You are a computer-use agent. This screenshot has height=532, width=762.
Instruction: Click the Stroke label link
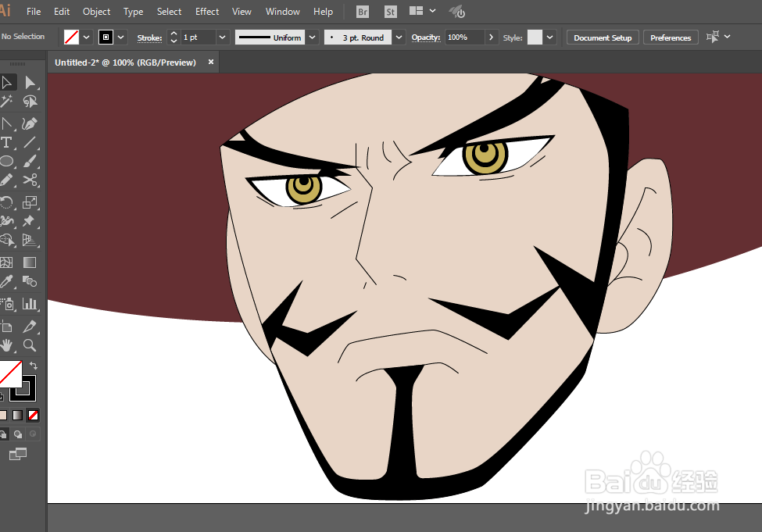point(149,38)
